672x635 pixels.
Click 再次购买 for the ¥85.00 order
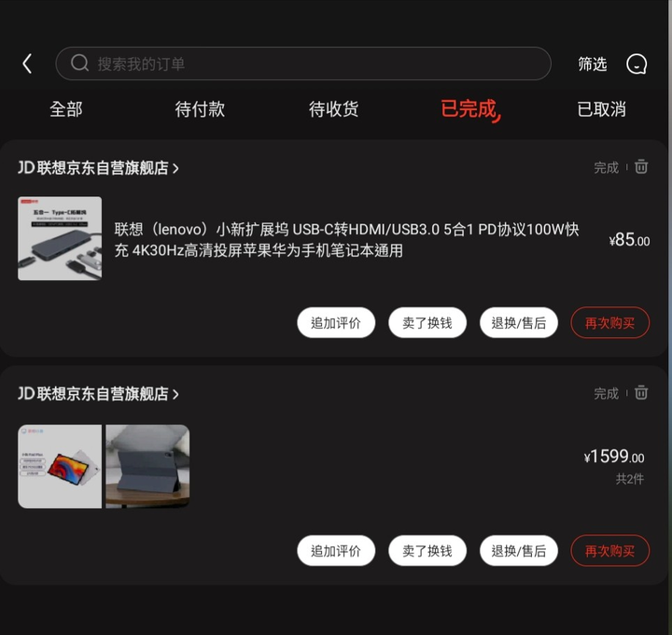coord(609,322)
